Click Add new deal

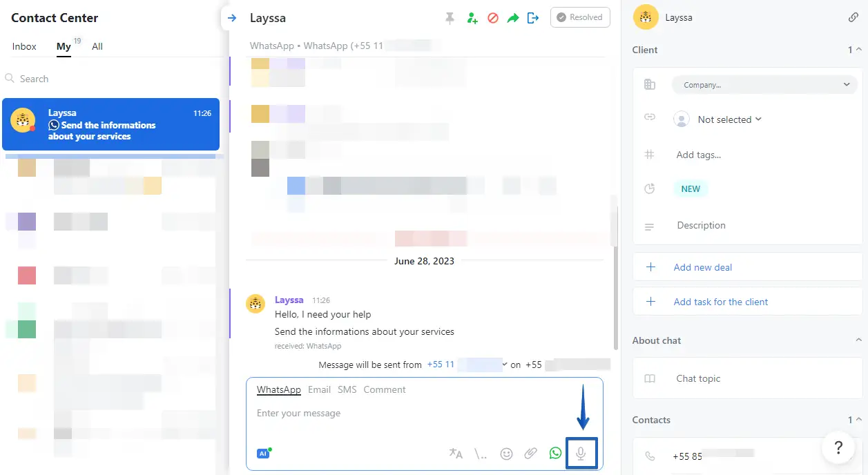(x=703, y=267)
